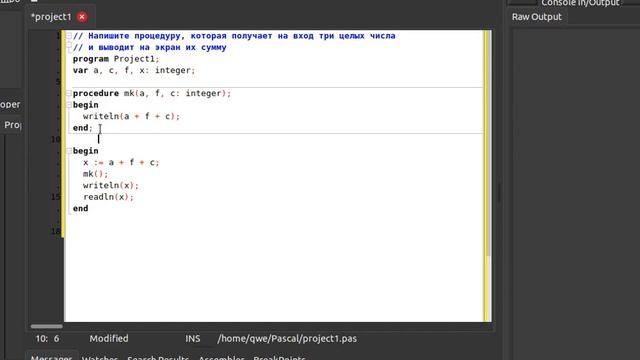
Task: Click the 'writeln(x);' line
Action: point(111,185)
